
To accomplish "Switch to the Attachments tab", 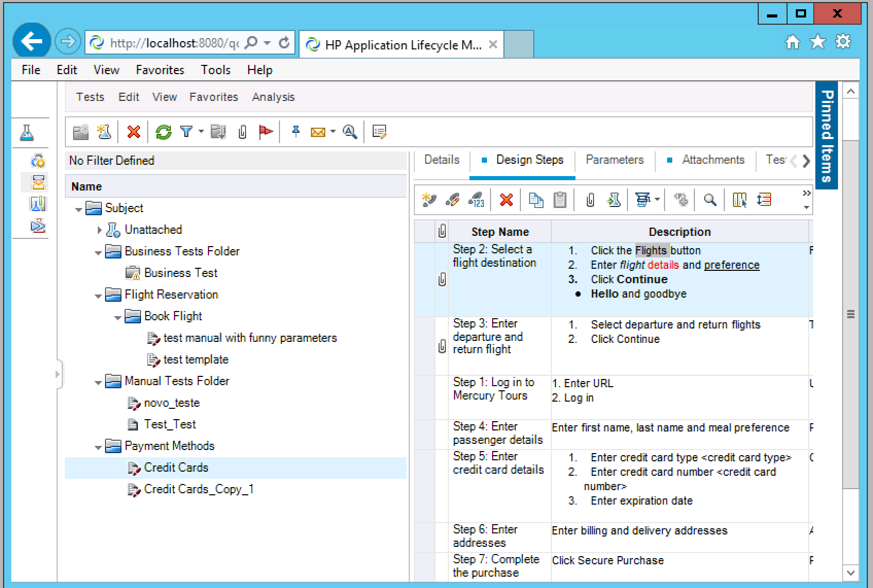I will point(713,160).
